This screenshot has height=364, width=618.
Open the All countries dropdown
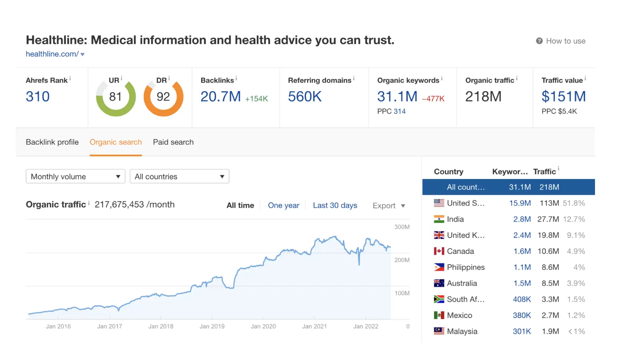click(180, 176)
